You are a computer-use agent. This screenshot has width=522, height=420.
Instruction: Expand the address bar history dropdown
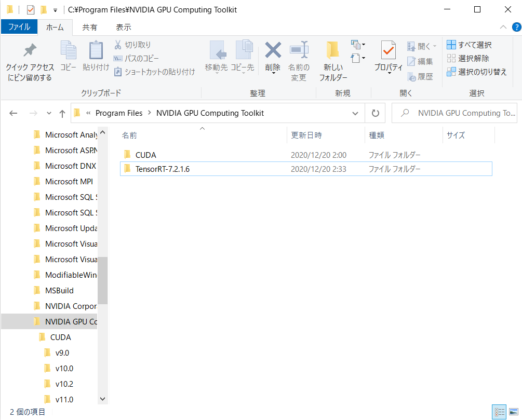click(x=355, y=113)
